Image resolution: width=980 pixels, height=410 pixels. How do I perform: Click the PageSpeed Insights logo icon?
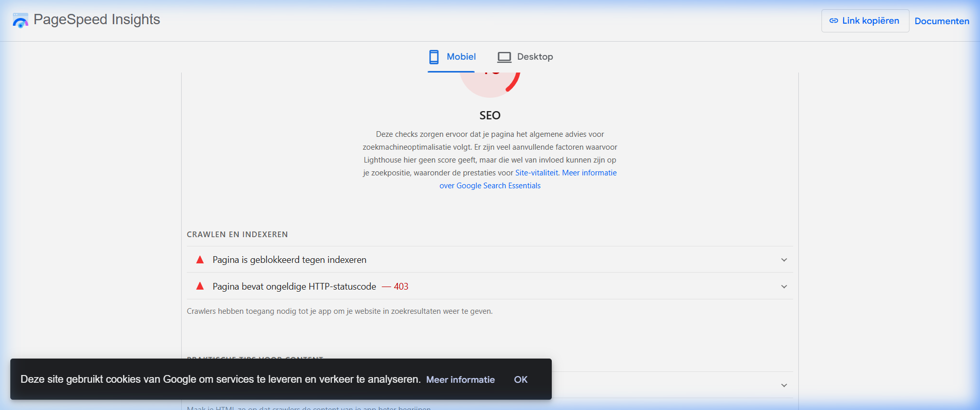tap(20, 21)
